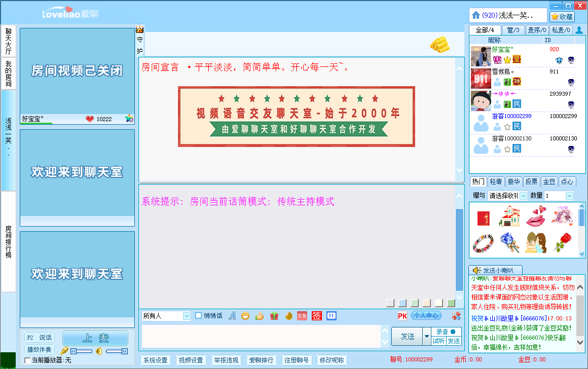Click the 播放伴奏 button
588x369 pixels.
tap(40, 350)
